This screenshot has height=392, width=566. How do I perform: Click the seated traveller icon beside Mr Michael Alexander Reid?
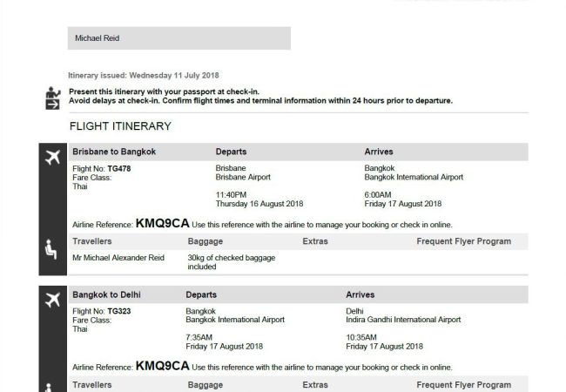[x=51, y=250]
